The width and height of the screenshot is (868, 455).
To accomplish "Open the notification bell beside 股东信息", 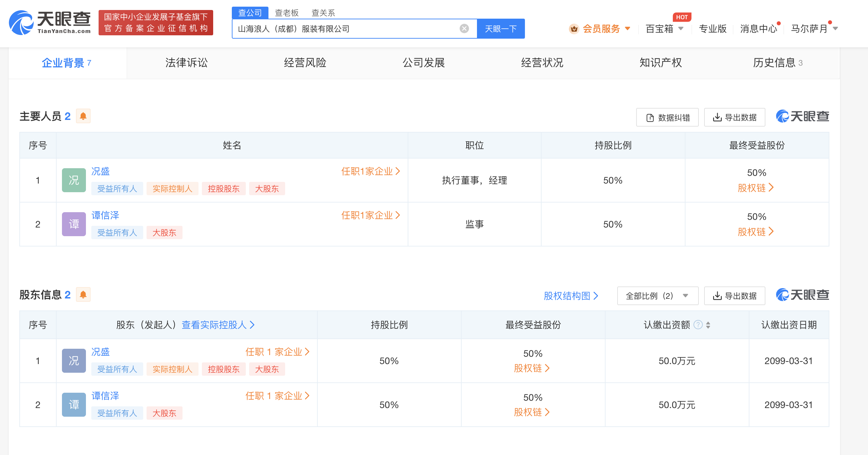I will click(83, 294).
